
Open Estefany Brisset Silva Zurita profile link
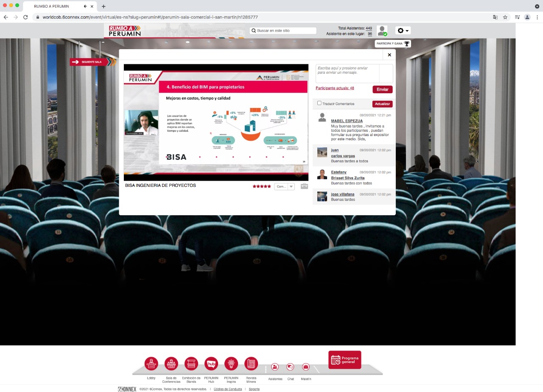348,175
